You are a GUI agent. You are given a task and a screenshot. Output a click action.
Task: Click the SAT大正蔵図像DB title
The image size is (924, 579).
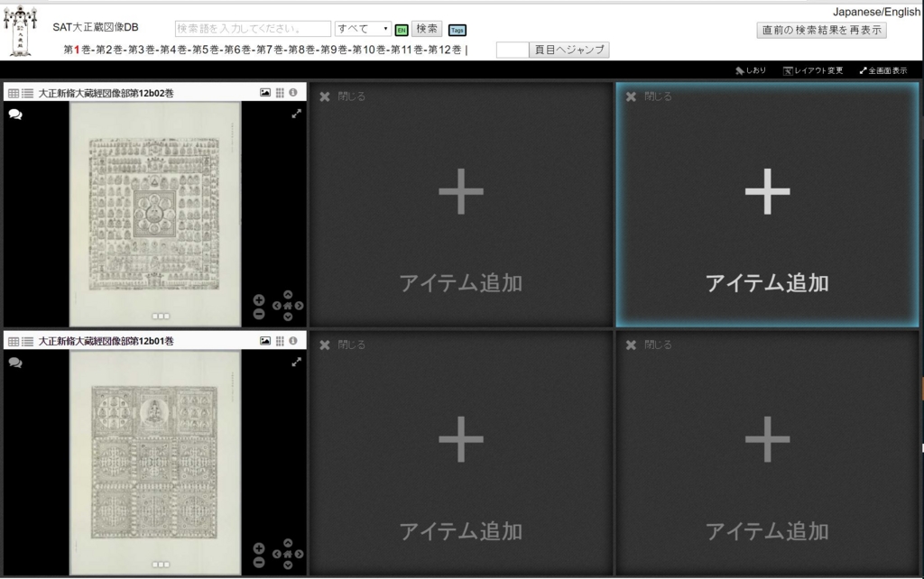tap(96, 27)
